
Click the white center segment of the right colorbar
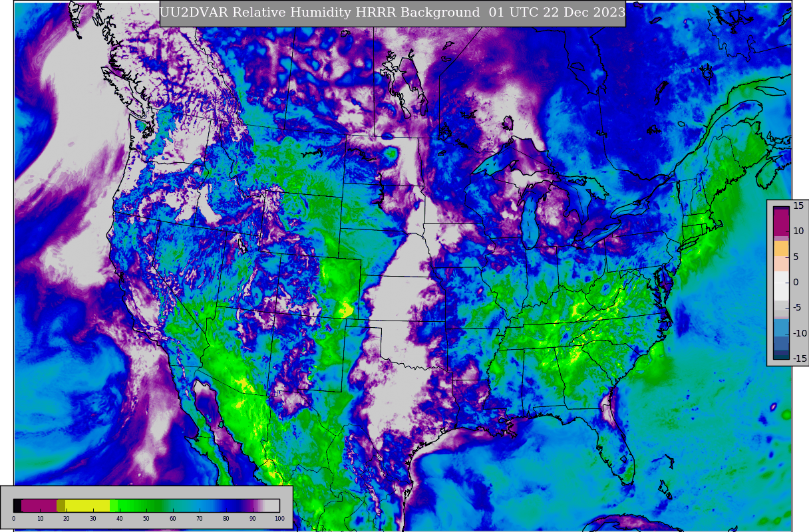tap(781, 286)
